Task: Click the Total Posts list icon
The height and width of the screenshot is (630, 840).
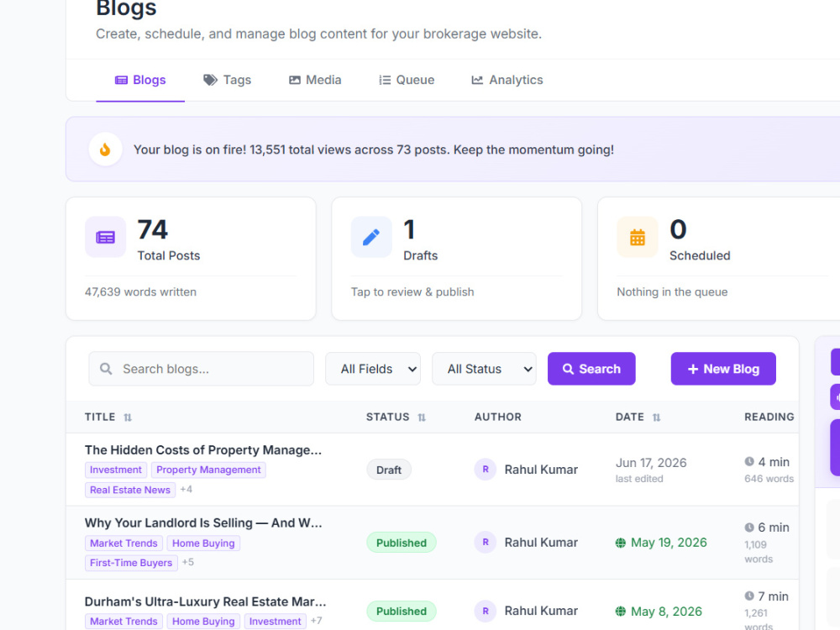Action: pos(105,237)
